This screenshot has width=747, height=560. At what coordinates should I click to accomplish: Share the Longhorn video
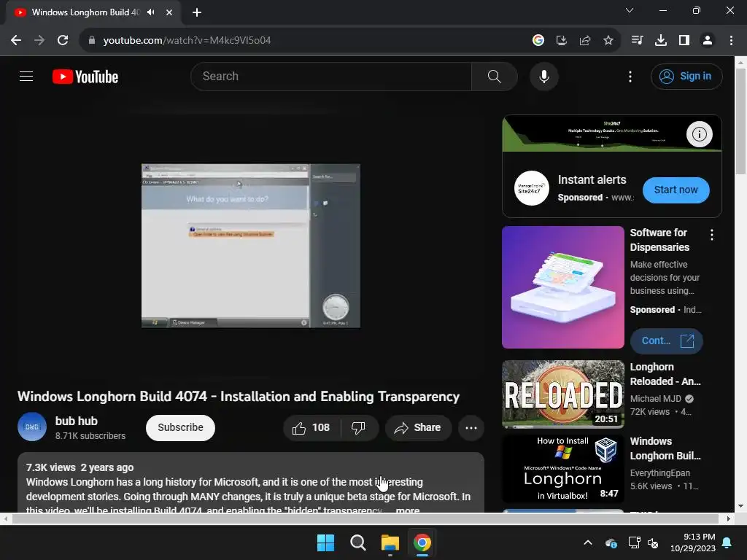pos(418,427)
